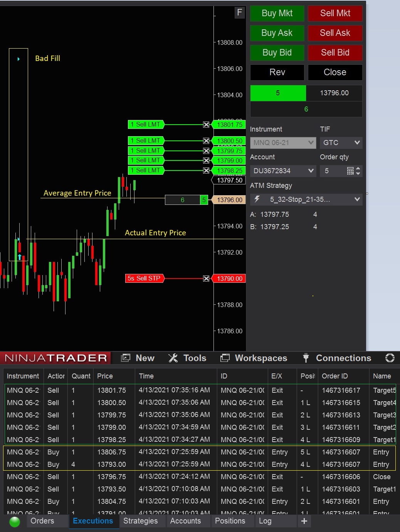The height and width of the screenshot is (532, 400).
Task: Open the TIF GTC dropdown
Action: 341,143
